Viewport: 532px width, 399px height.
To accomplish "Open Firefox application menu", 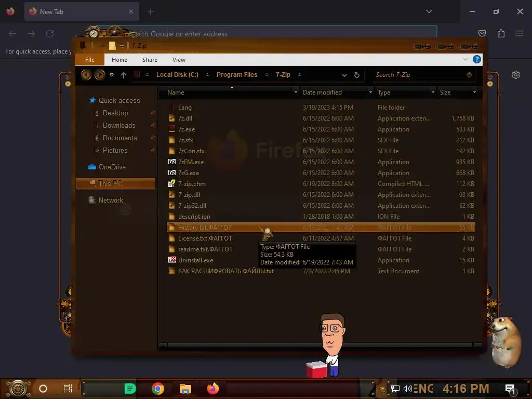I will click(x=520, y=33).
